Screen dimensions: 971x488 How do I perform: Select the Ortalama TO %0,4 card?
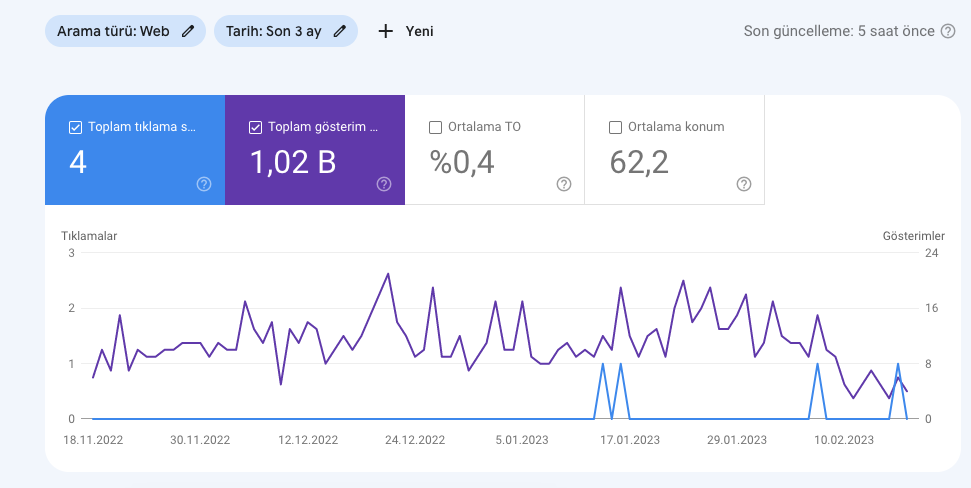[495, 150]
